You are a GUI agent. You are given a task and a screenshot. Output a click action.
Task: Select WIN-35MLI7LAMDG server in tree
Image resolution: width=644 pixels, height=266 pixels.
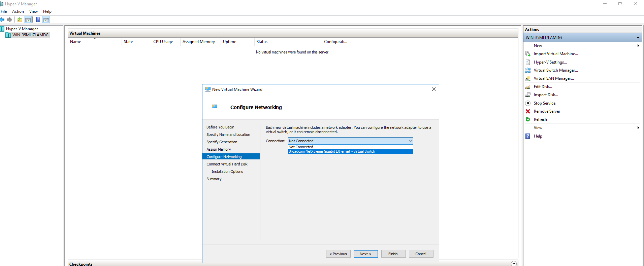30,35
